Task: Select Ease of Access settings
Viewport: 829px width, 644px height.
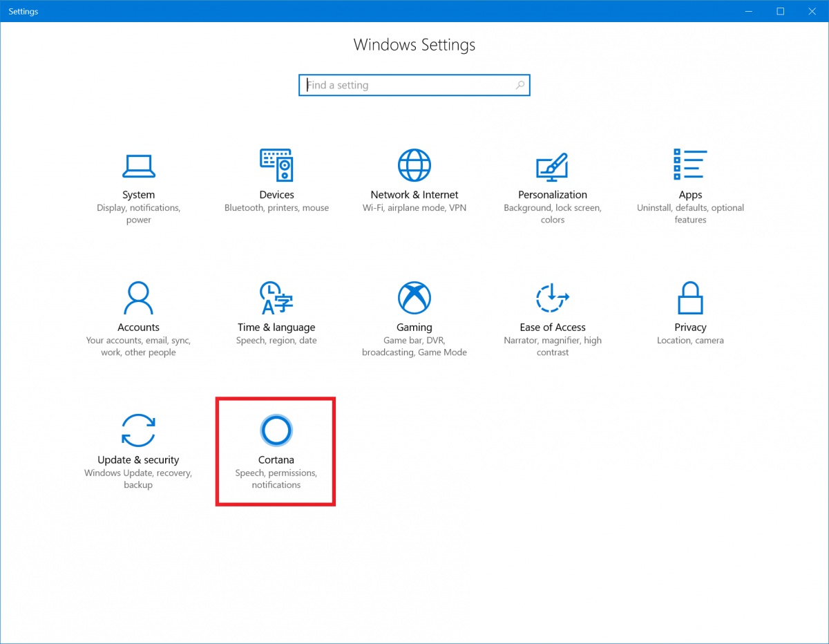Action: pos(552,311)
